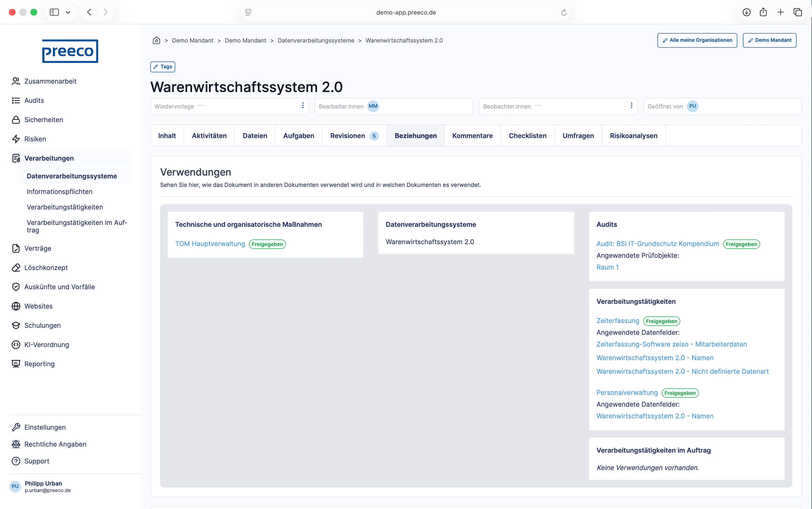Open the Zeiterfassung processing activity link
Viewport: 812px width, 509px height.
[x=617, y=320]
